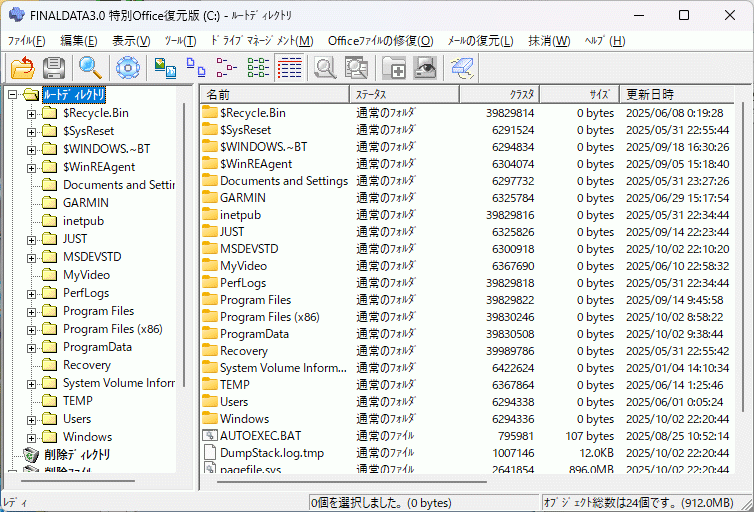Sort by the サイズ column header

click(x=579, y=94)
